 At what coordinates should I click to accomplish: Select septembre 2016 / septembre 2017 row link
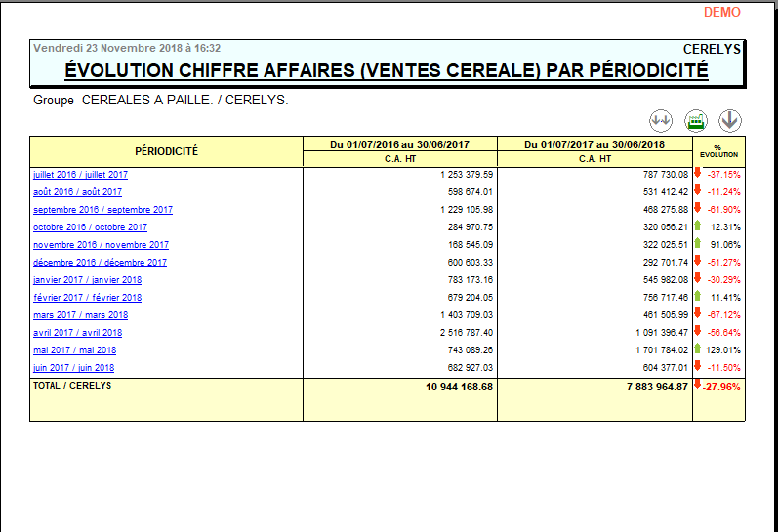(102, 210)
